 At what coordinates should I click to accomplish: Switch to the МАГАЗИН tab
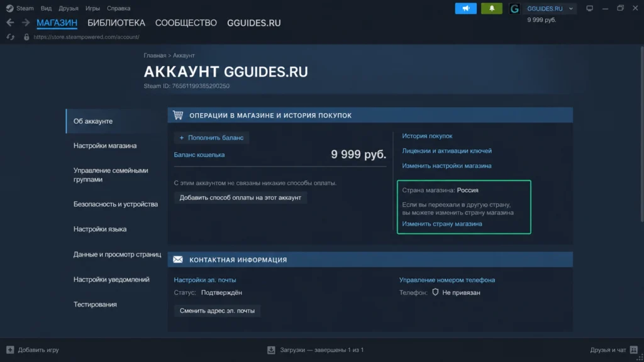tap(57, 23)
